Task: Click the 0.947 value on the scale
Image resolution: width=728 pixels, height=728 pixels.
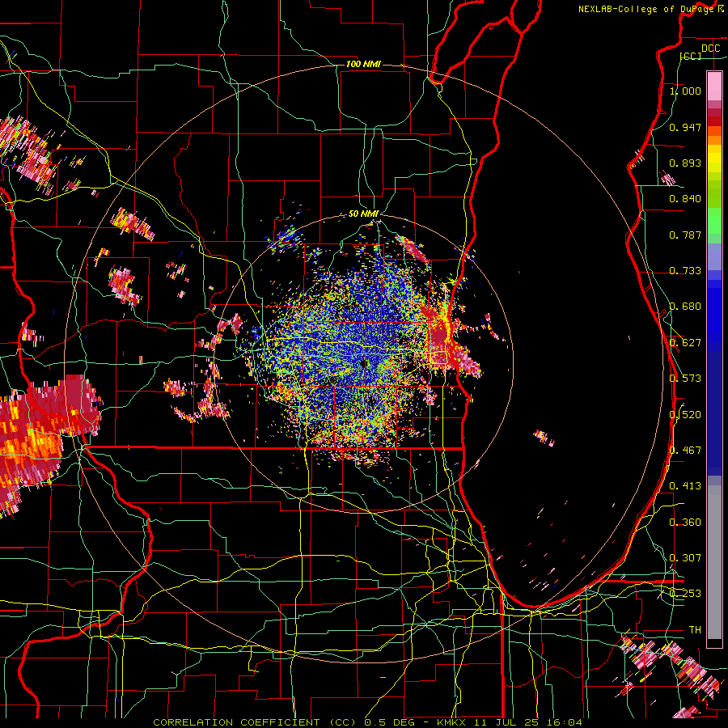Action: point(685,127)
